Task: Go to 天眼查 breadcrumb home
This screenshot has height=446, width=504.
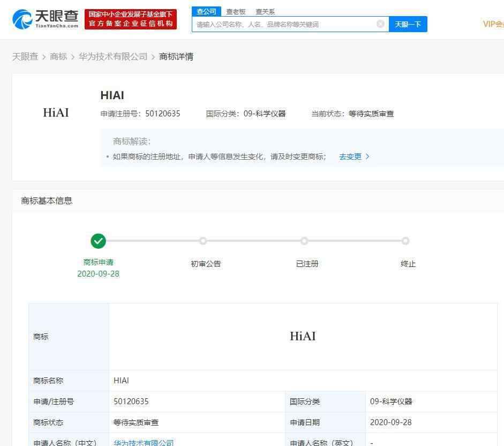Action: (x=25, y=57)
